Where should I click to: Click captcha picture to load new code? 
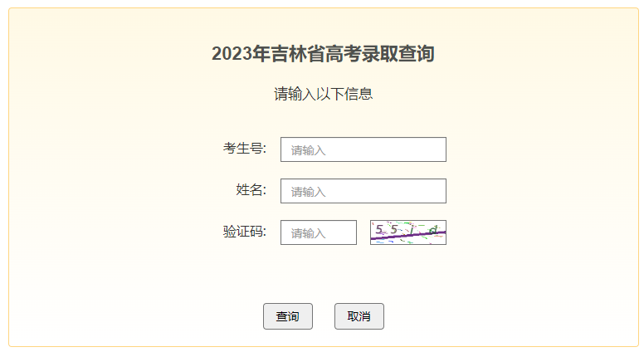(x=407, y=232)
